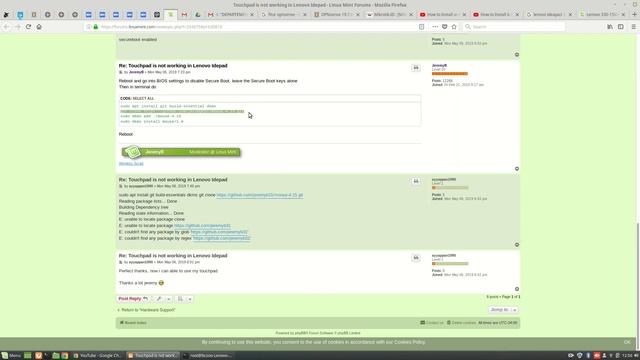640x360 pixels.
Task: Go to the Firefox home page
Action: tap(39, 27)
